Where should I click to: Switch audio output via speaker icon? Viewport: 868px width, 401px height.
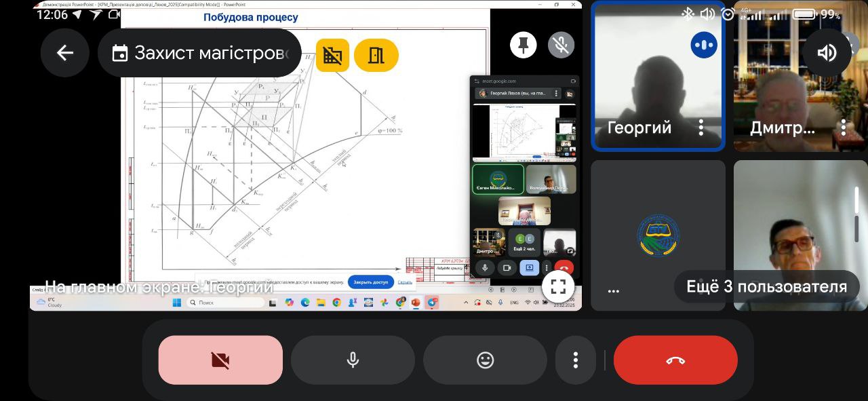(x=827, y=52)
